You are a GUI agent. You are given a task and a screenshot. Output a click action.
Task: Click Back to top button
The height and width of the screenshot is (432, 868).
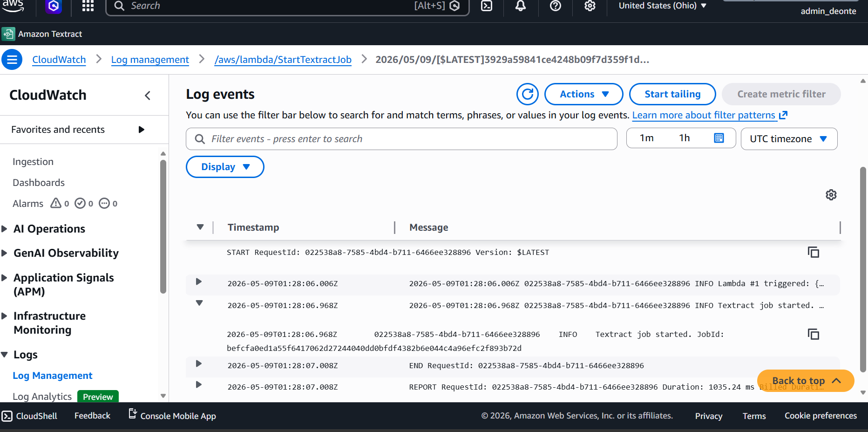[806, 381]
